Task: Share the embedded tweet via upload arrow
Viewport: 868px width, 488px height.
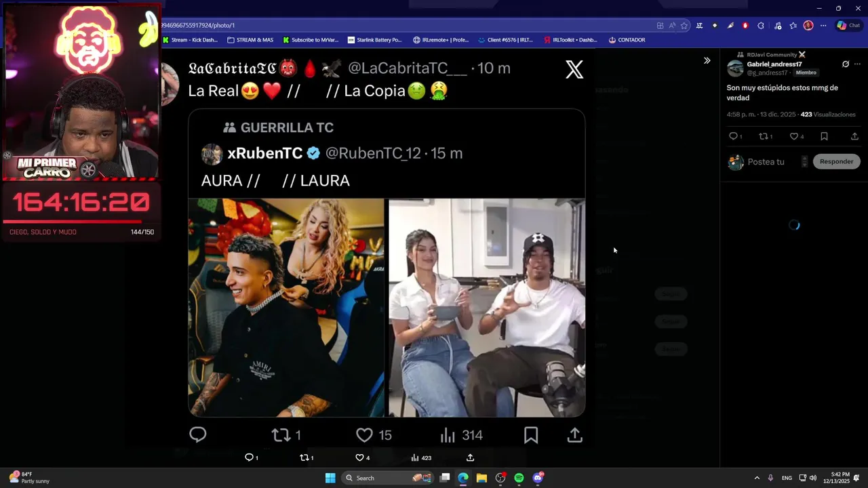Action: tap(574, 435)
